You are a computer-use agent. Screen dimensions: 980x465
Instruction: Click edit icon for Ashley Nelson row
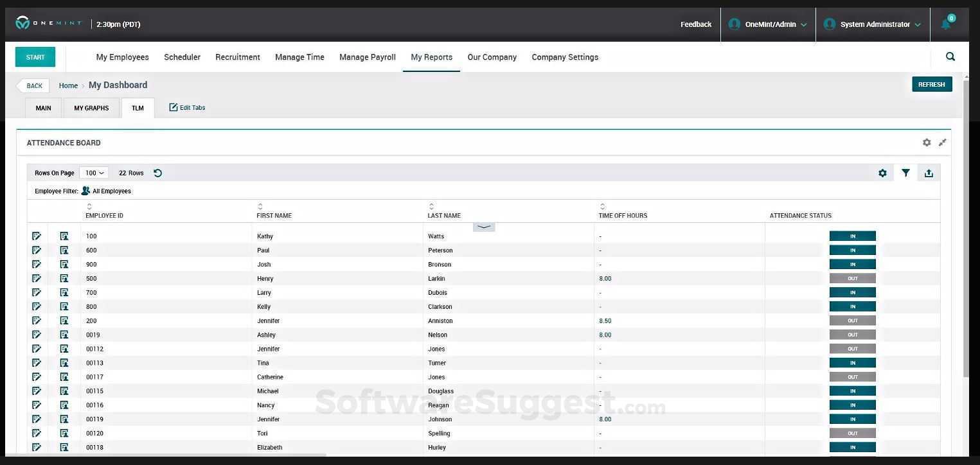pos(37,335)
